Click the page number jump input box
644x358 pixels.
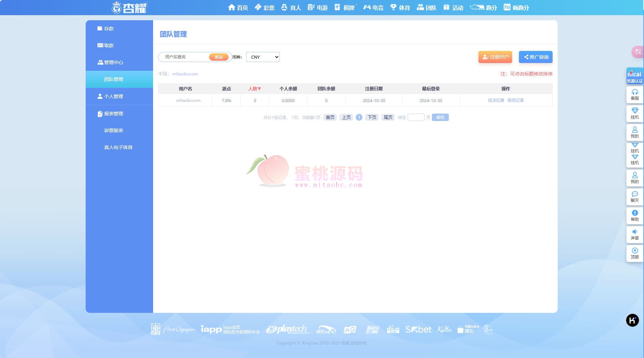416,117
